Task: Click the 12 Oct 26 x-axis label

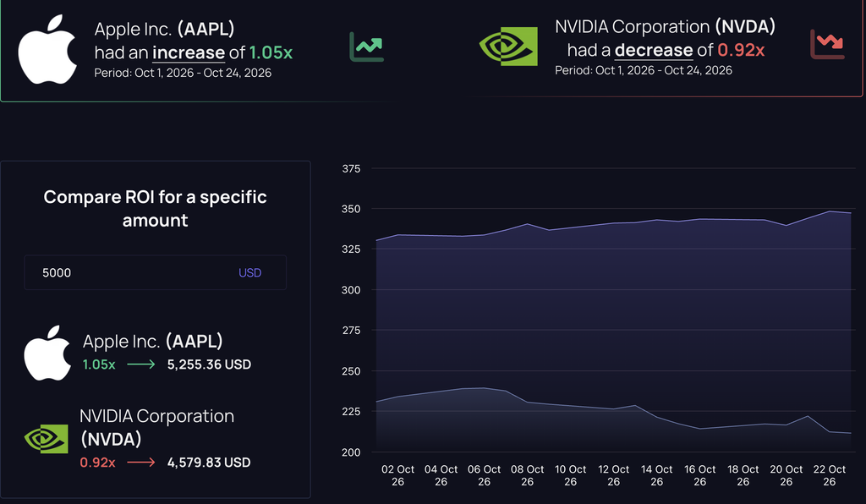Action: 614,475
